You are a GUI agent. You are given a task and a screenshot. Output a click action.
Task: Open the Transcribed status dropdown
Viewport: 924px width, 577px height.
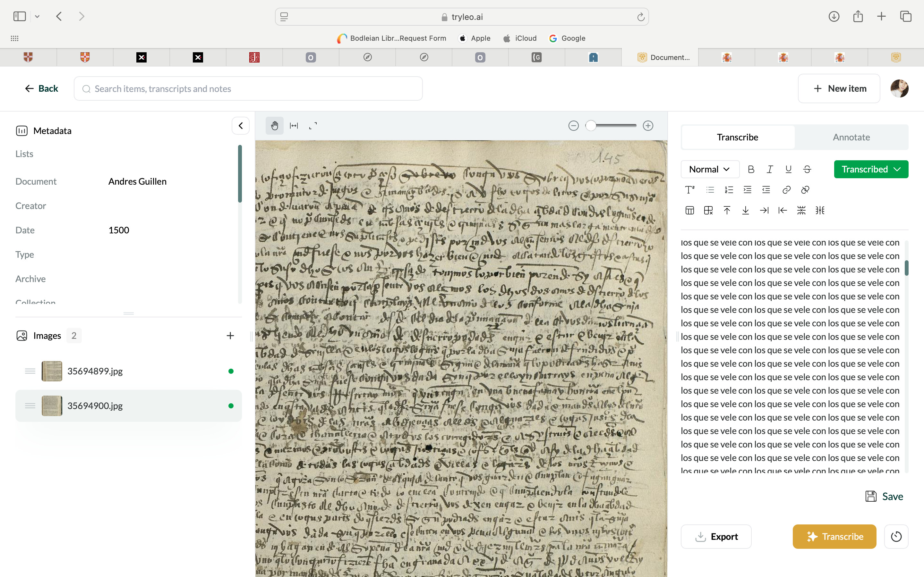click(x=870, y=169)
